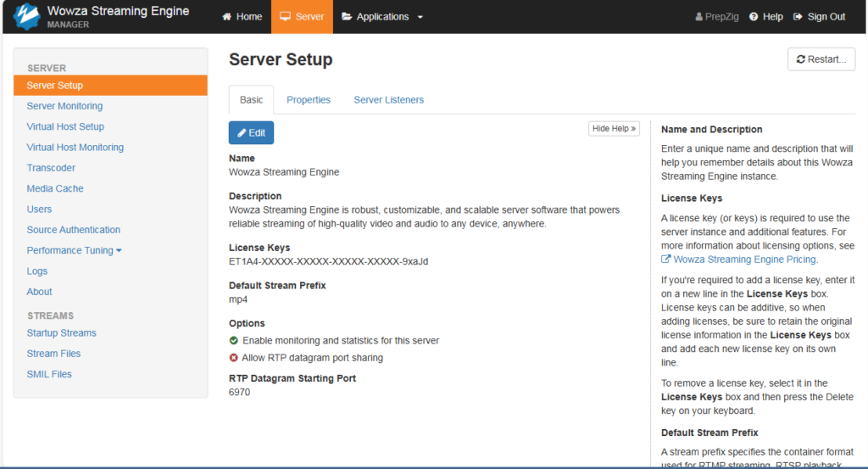Go to the Home menu
Viewport: 868px width, 469px height.
(x=242, y=17)
